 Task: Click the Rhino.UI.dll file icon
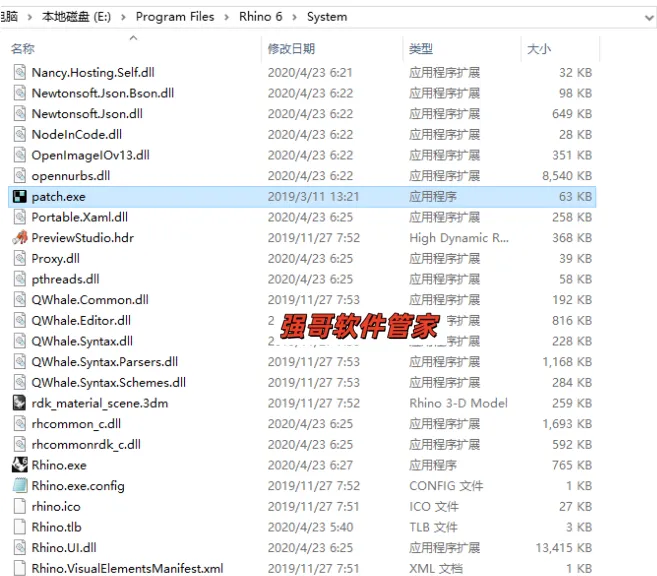coord(20,548)
